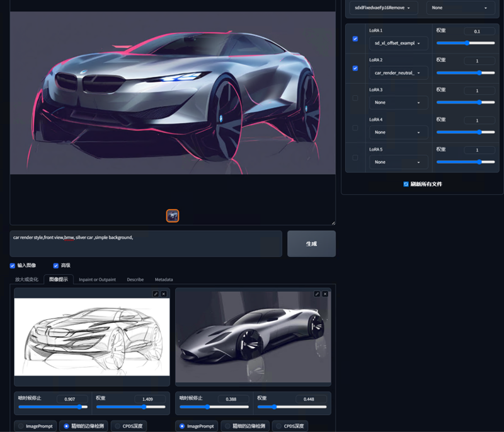Click the LoRA 4 weight value field
504x432 pixels.
coord(479,120)
